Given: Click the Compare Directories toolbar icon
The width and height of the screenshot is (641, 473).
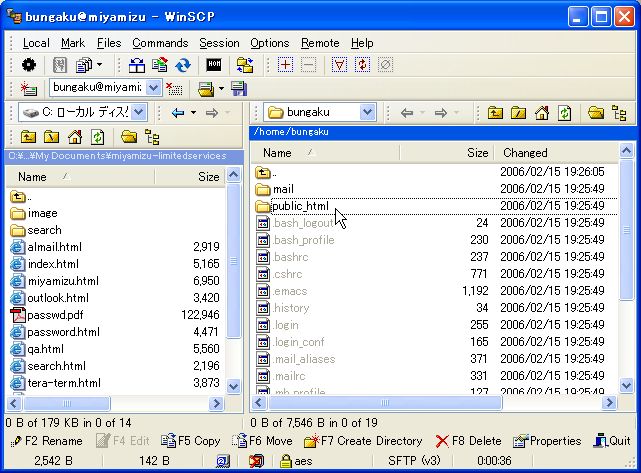Looking at the screenshot, I should (x=137, y=65).
